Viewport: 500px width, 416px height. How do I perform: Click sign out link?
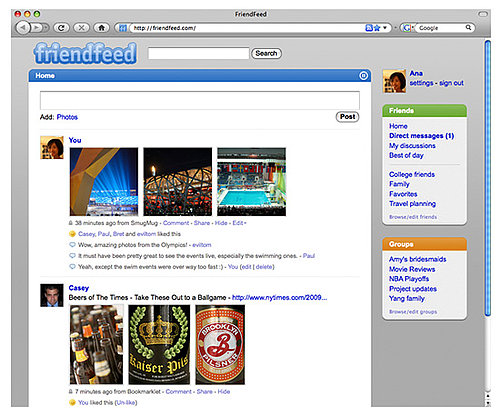[451, 83]
